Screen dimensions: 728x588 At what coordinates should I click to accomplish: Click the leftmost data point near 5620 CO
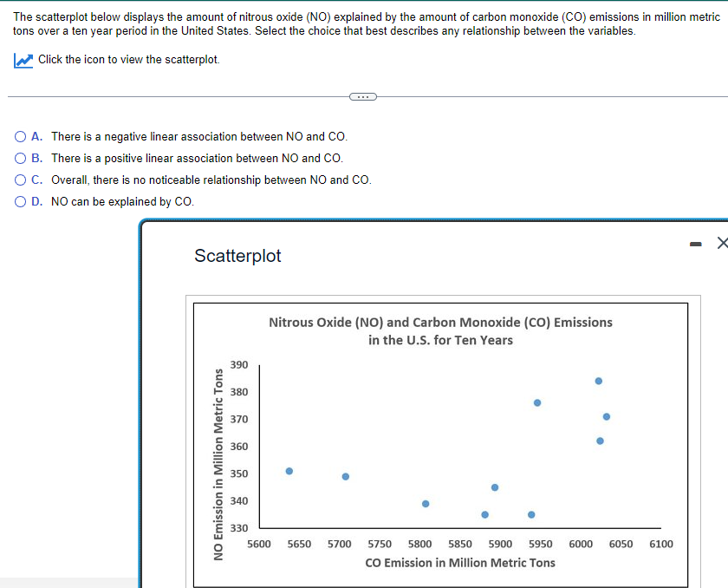point(289,471)
